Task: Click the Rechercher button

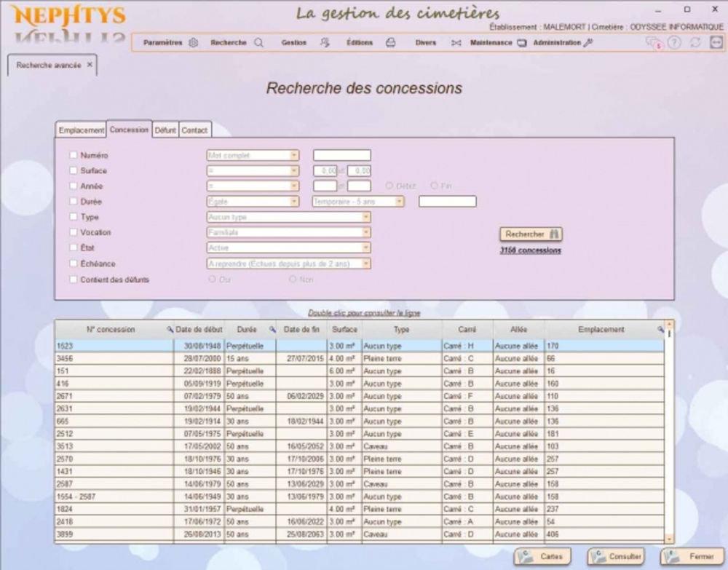Action: [531, 234]
